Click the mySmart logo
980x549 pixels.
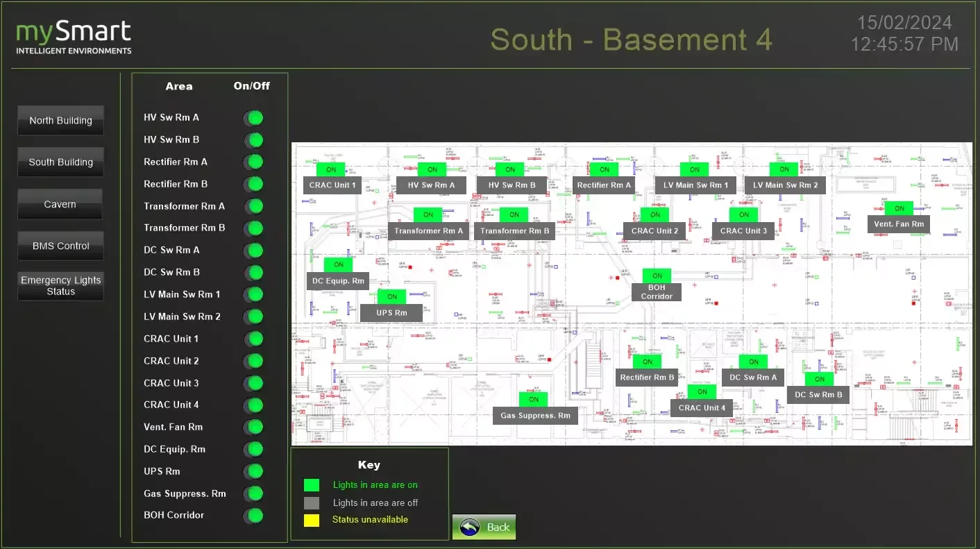click(x=74, y=37)
